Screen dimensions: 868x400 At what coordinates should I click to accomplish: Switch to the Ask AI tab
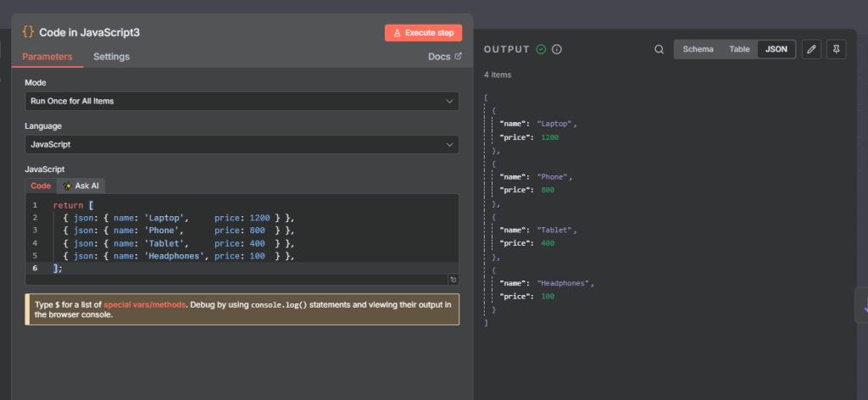(81, 186)
